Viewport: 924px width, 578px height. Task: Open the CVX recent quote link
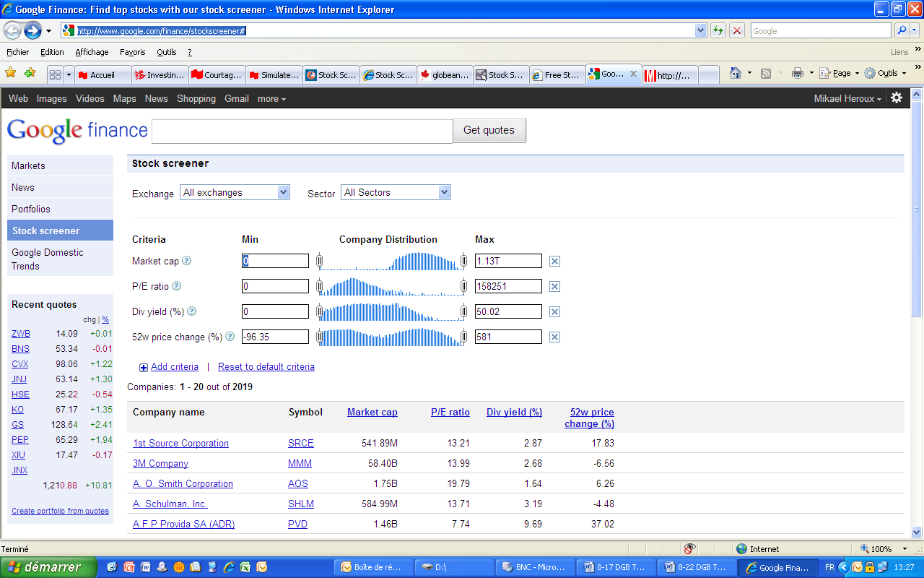[19, 363]
